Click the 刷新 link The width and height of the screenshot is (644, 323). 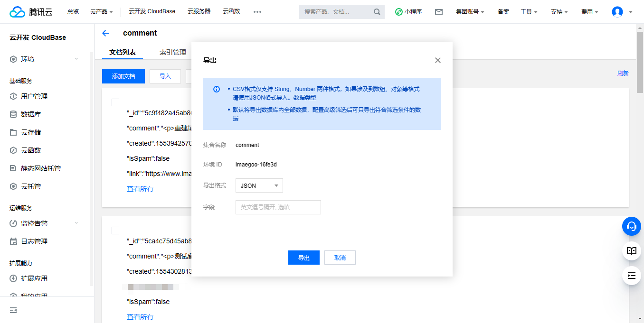(623, 73)
